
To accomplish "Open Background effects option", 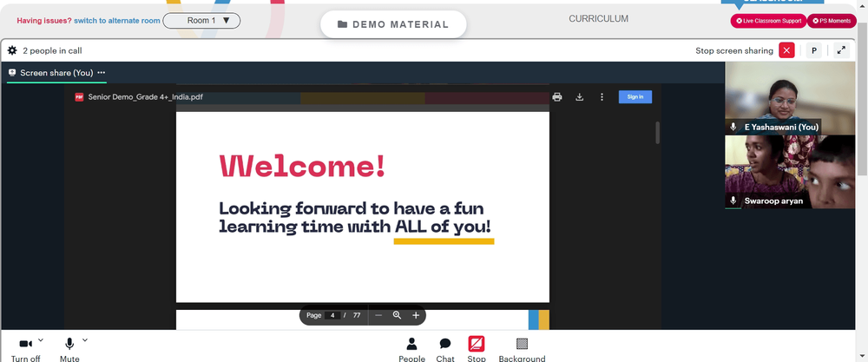I will tap(522, 350).
